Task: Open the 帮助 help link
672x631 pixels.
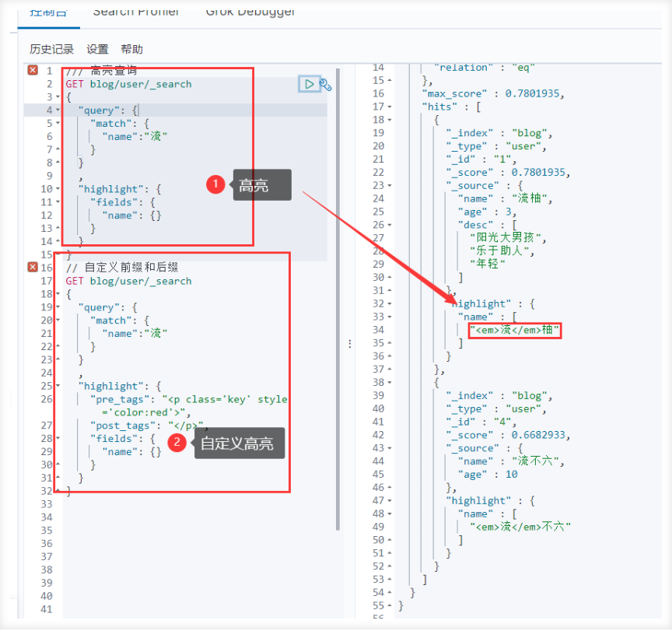Action: click(131, 49)
